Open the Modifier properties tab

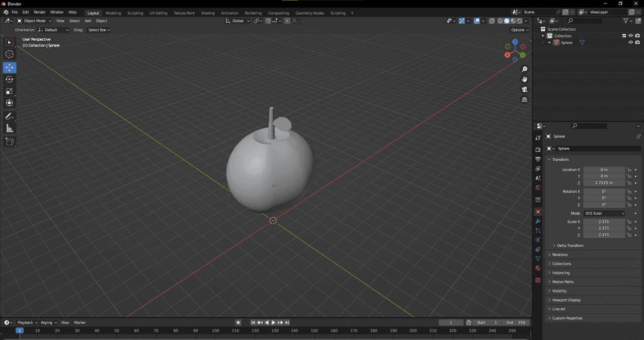click(x=538, y=221)
